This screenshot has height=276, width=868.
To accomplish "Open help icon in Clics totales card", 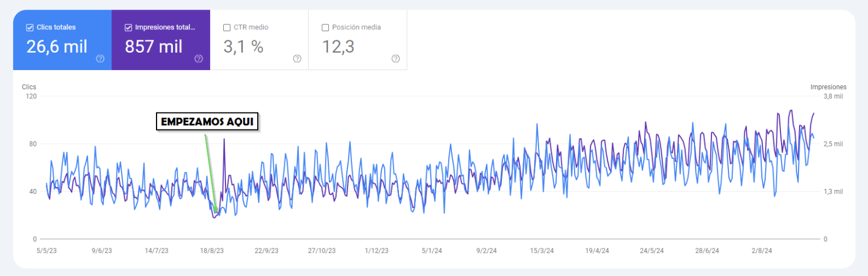I will pos(100,59).
